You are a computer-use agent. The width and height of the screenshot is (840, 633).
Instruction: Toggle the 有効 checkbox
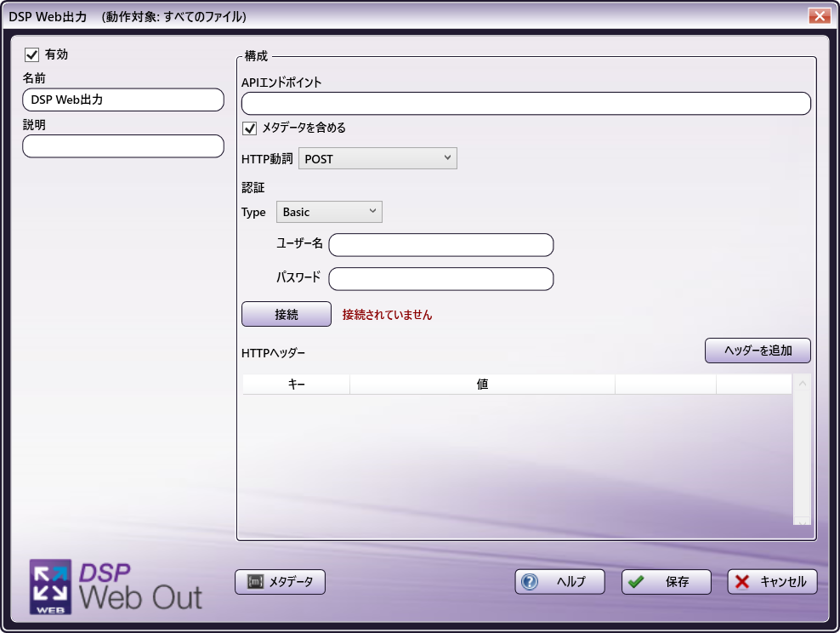click(32, 54)
